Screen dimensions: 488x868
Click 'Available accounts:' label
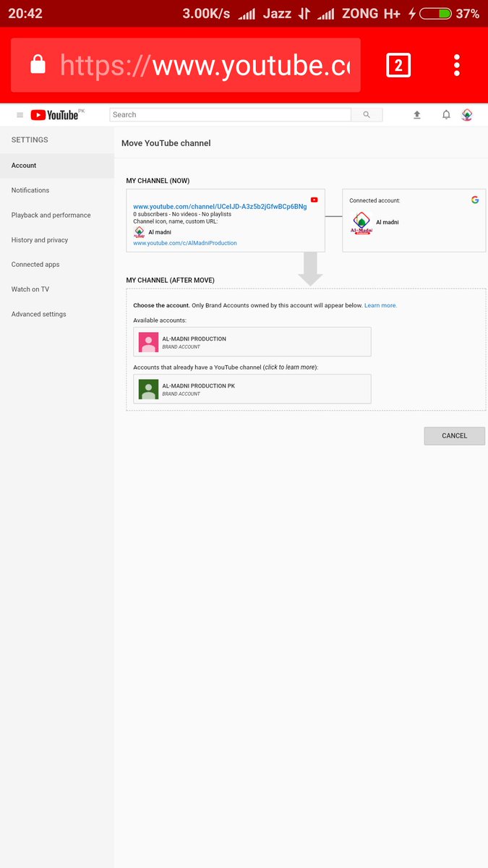(x=160, y=320)
